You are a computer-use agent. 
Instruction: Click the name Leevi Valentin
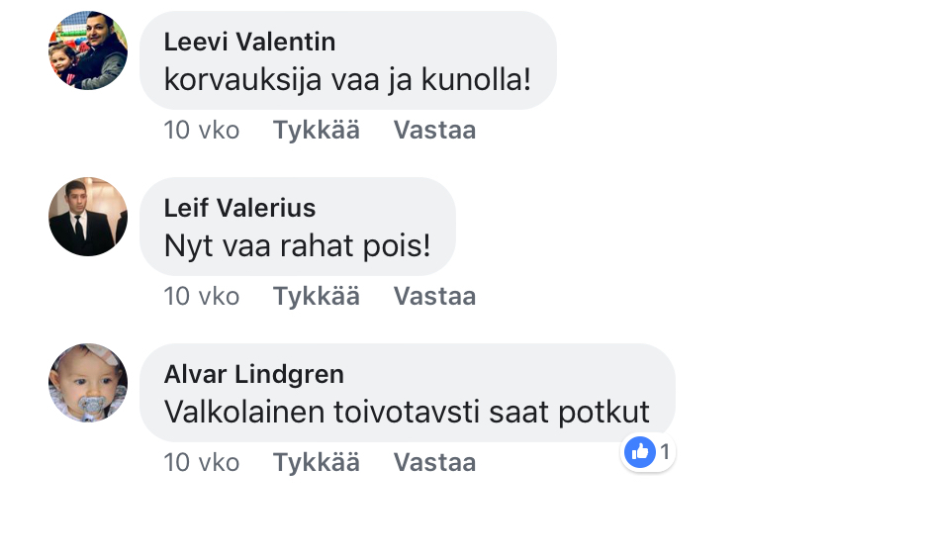click(x=249, y=42)
